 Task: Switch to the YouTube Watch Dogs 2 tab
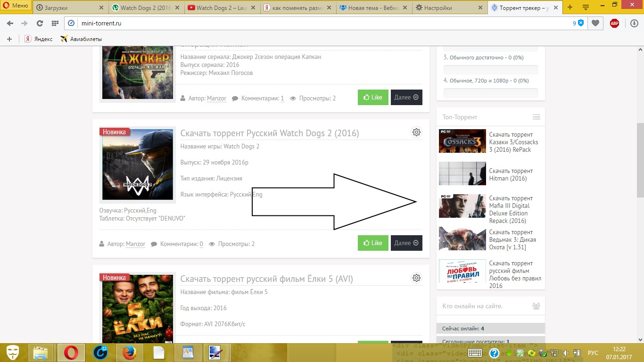221,8
